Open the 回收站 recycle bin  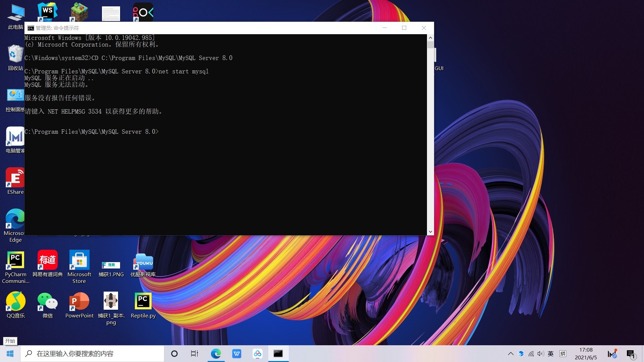[x=15, y=58]
